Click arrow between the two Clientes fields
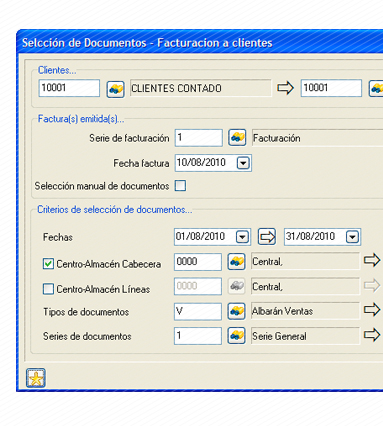The image size is (383, 426). 285,88
